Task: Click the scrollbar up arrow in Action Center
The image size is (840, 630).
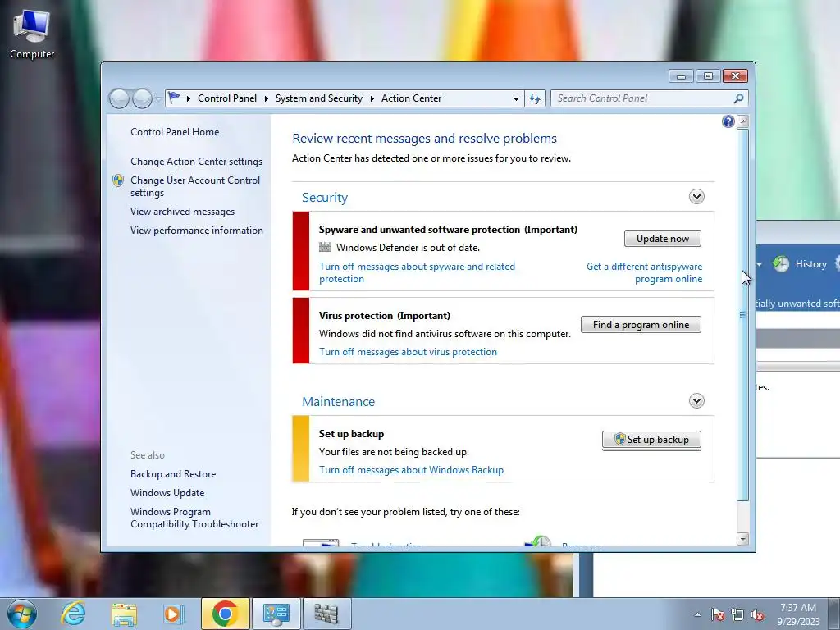Action: (742, 121)
